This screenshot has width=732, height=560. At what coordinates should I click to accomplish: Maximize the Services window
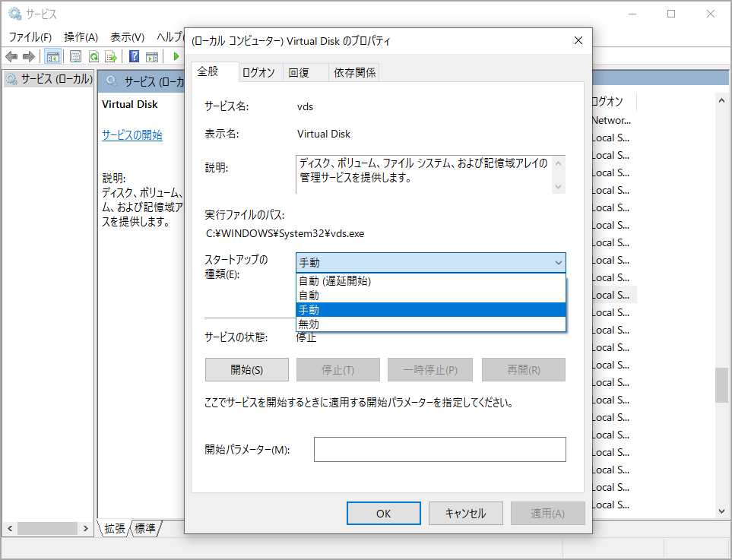(671, 14)
